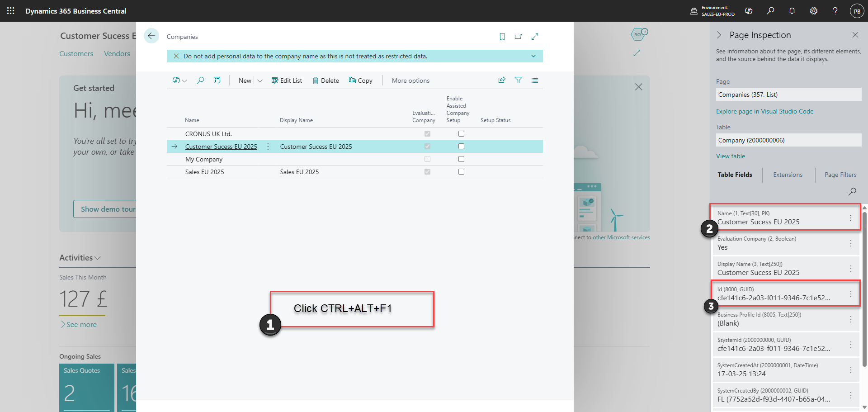Open the settings gear menu
Screen dimensions: 868x412
pos(814,11)
